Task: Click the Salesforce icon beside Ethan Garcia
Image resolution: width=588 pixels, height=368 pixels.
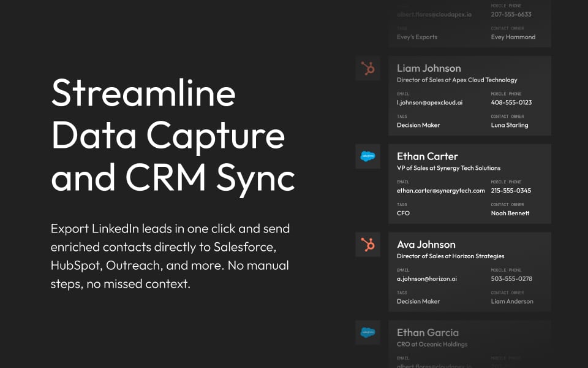Action: [368, 332]
